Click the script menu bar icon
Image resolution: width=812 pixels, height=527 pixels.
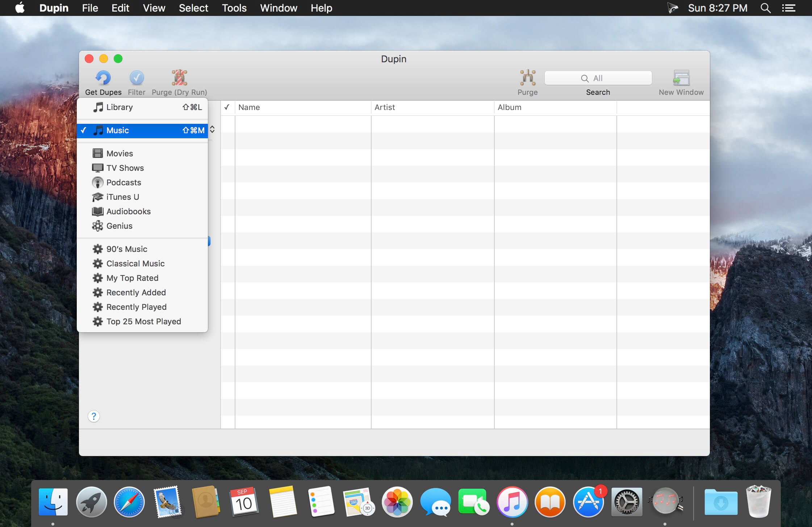(x=673, y=8)
